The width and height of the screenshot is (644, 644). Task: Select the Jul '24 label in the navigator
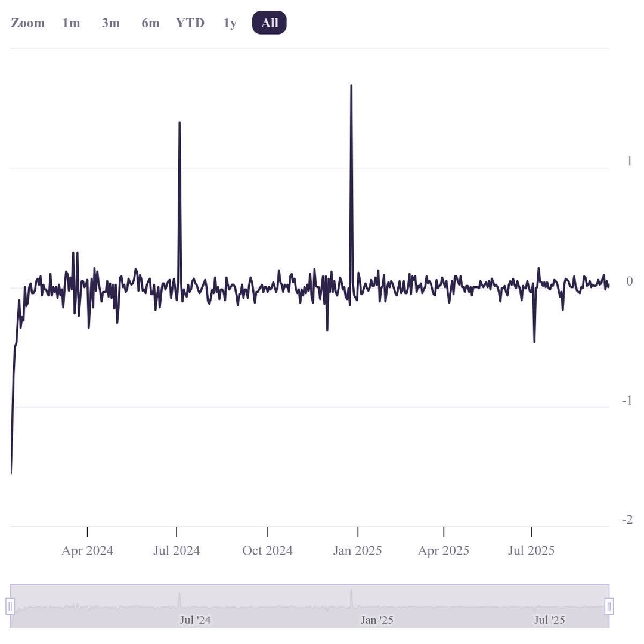[x=194, y=620]
